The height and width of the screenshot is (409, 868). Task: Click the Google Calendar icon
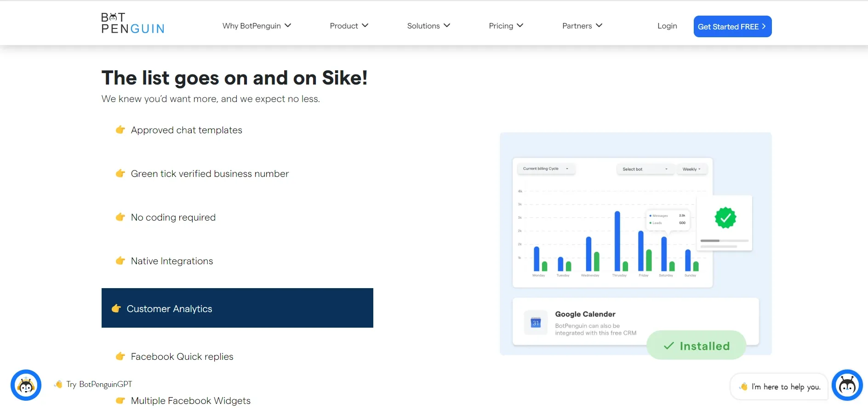point(536,323)
